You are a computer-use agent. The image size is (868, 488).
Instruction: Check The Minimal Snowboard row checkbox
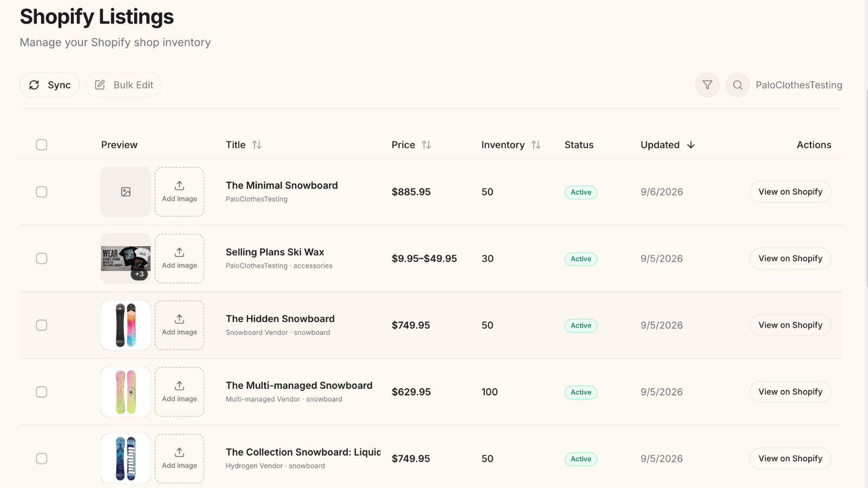click(x=42, y=192)
